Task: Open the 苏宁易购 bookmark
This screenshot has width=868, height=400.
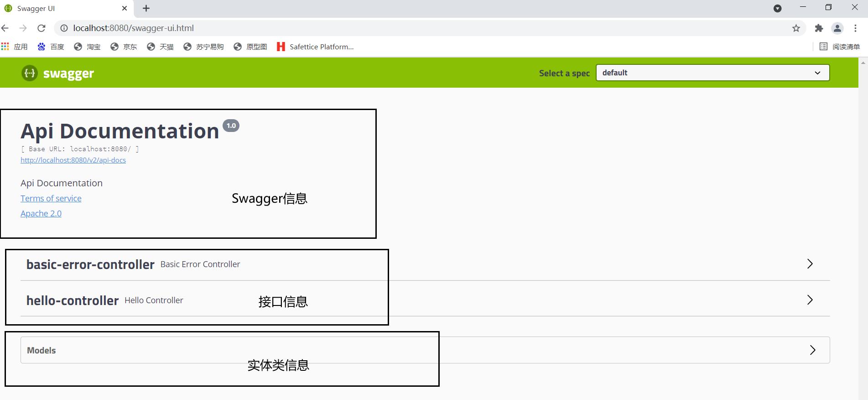Action: [203, 47]
